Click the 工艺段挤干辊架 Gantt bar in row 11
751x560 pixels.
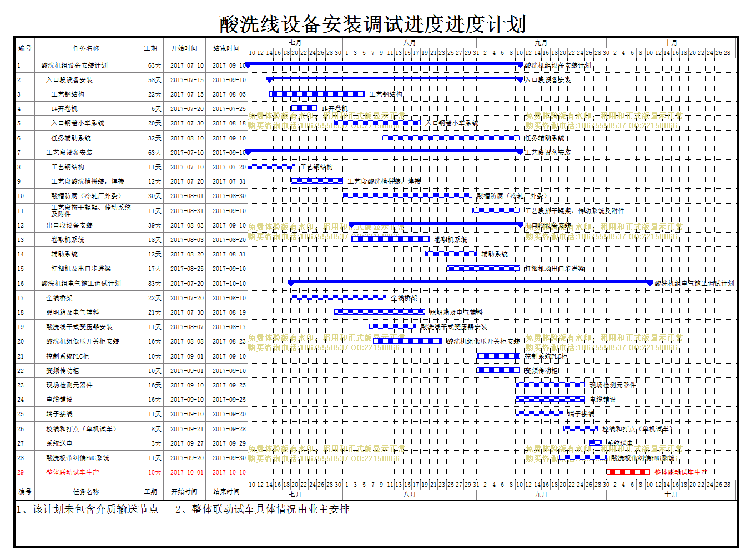pos(496,210)
